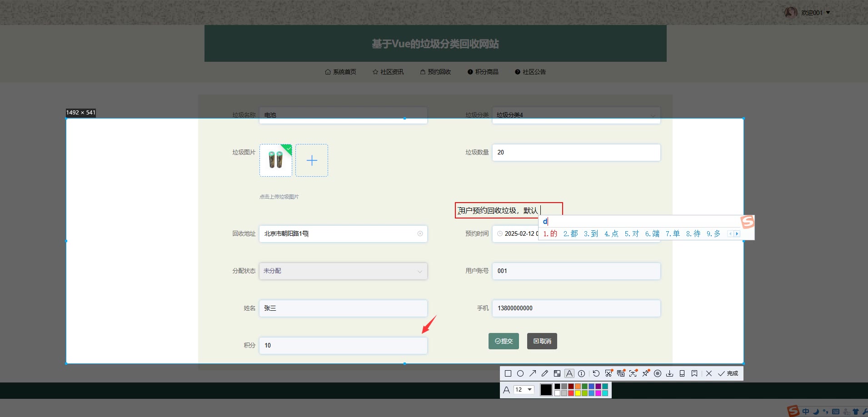The width and height of the screenshot is (868, 417).
Task: Select the numbered marker tool
Action: point(582,373)
